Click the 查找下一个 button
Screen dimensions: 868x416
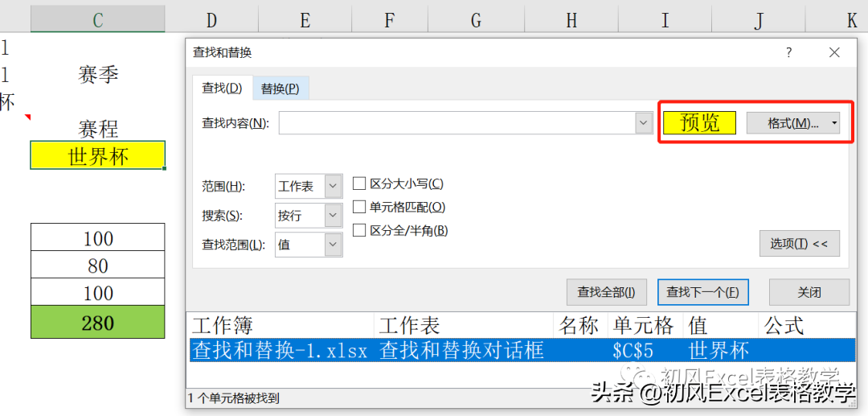click(x=702, y=292)
